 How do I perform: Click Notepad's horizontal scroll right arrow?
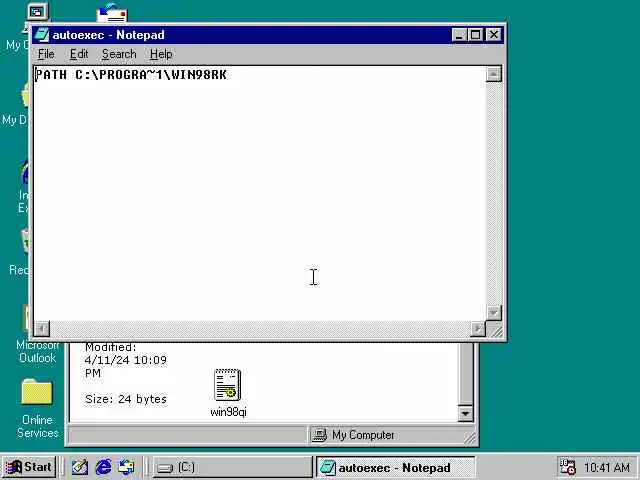coord(478,329)
